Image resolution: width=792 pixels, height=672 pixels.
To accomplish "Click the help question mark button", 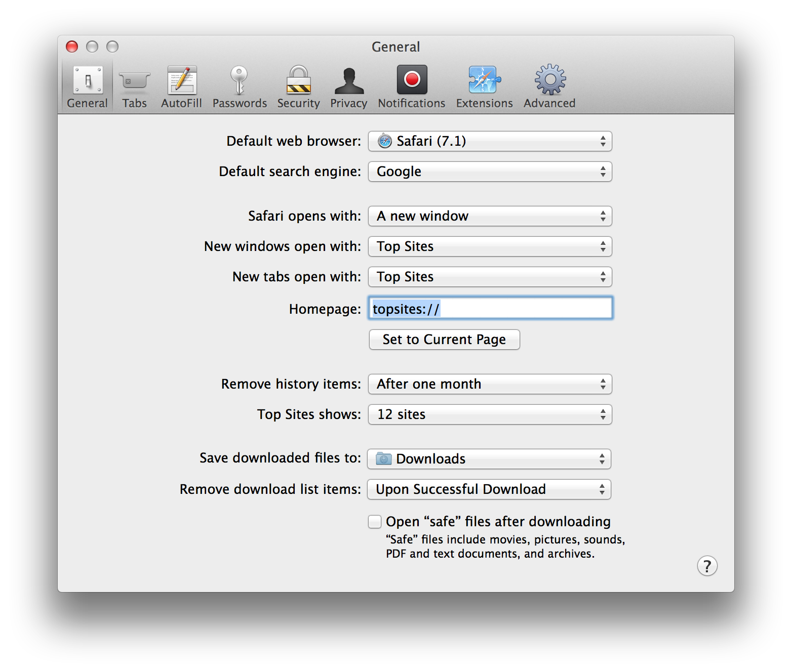I will [707, 566].
